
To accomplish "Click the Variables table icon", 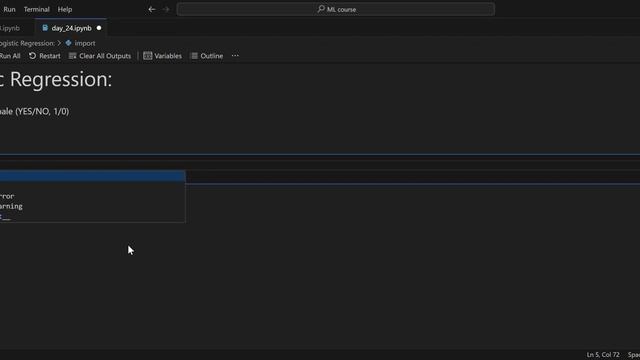I will 148,56.
